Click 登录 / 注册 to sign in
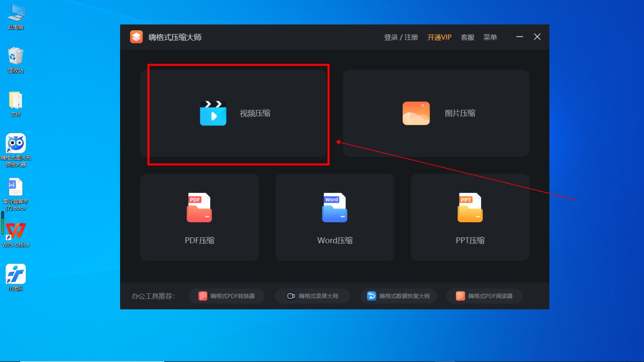 coord(401,37)
